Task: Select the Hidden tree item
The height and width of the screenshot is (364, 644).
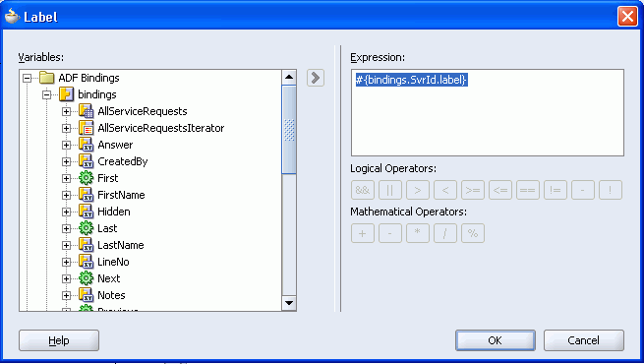Action: 114,212
